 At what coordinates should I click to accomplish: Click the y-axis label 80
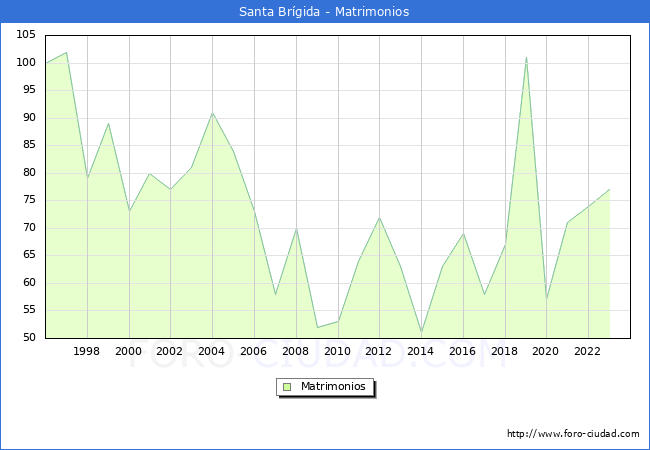tap(29, 173)
